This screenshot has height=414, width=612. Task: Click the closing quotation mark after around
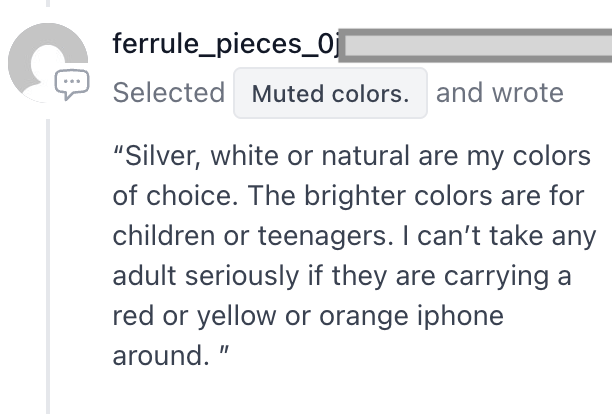(x=224, y=350)
